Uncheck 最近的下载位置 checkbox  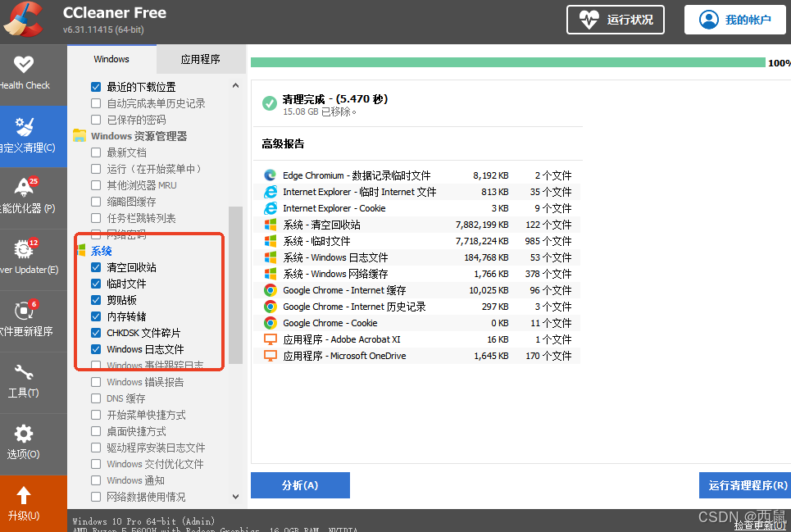[x=96, y=87]
